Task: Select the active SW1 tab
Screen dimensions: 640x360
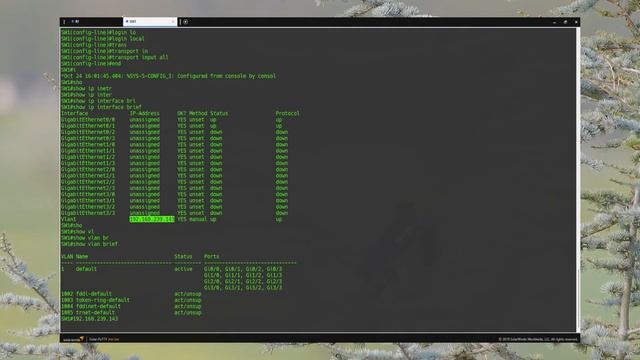Action: (x=150, y=22)
